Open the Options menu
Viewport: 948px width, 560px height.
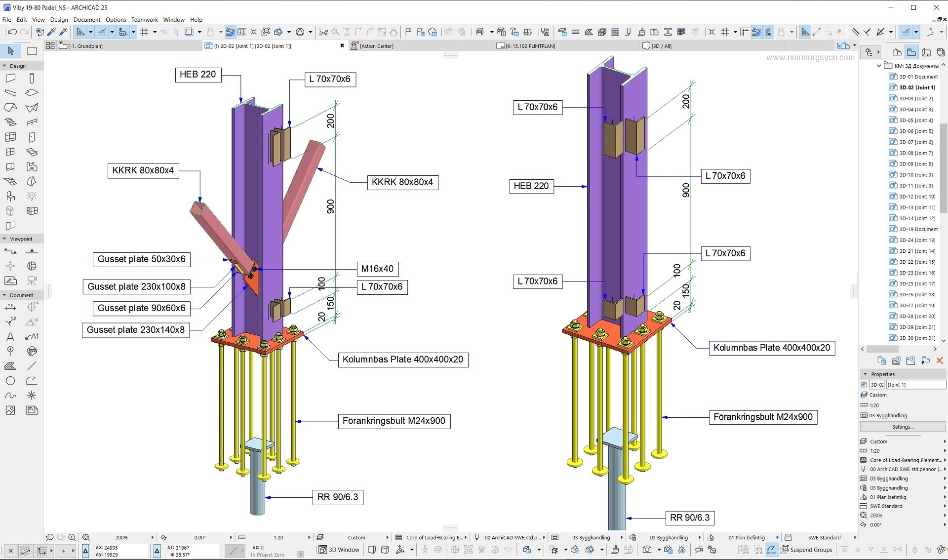click(x=116, y=20)
